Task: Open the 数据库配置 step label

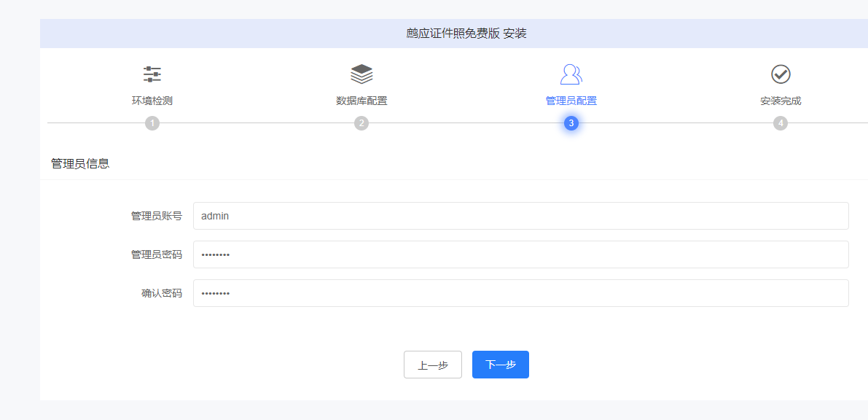Action: click(361, 101)
